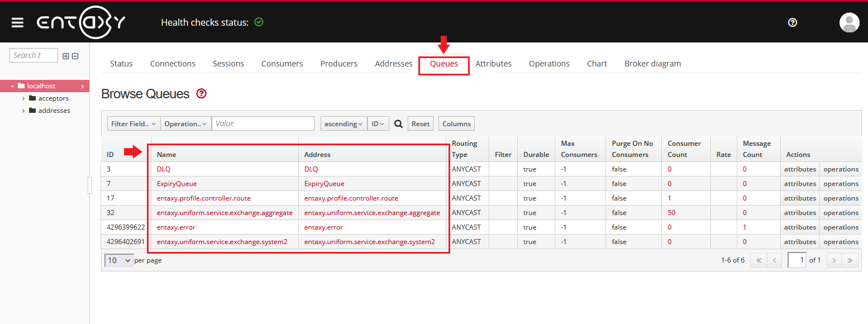Image resolution: width=868 pixels, height=324 pixels.
Task: Expand all tree nodes with plus icon
Action: pos(66,56)
